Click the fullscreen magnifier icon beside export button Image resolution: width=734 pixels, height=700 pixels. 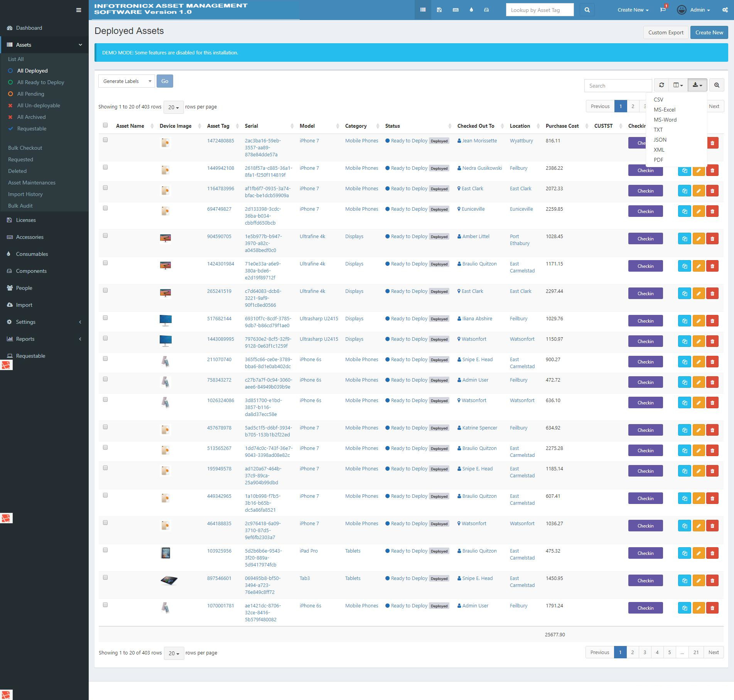point(717,85)
